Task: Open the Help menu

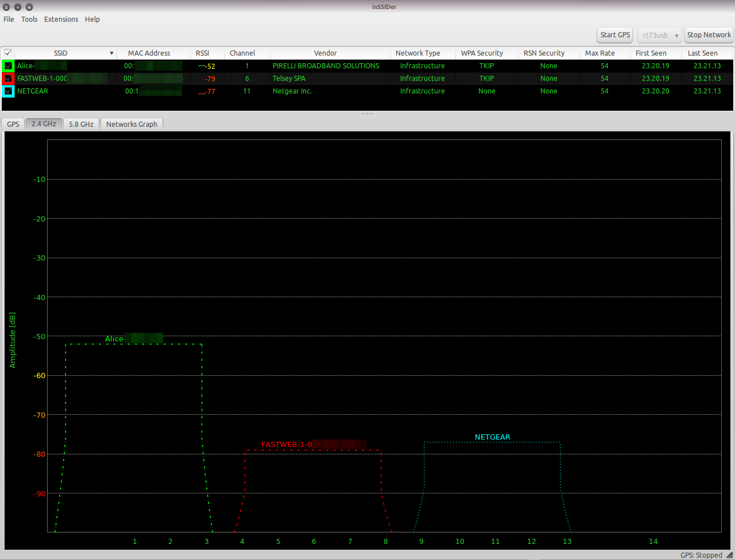Action: [x=92, y=19]
